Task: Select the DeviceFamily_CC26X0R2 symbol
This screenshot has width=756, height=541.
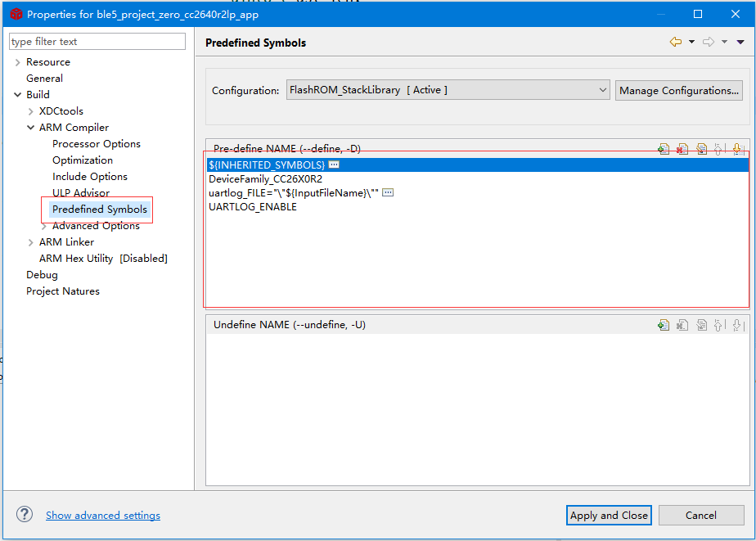Action: tap(265, 179)
